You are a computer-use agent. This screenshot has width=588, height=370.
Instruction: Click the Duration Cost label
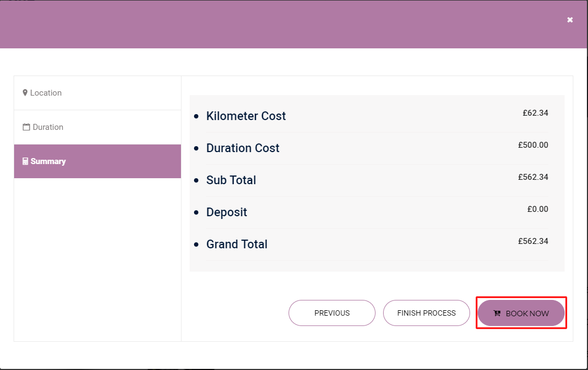242,148
